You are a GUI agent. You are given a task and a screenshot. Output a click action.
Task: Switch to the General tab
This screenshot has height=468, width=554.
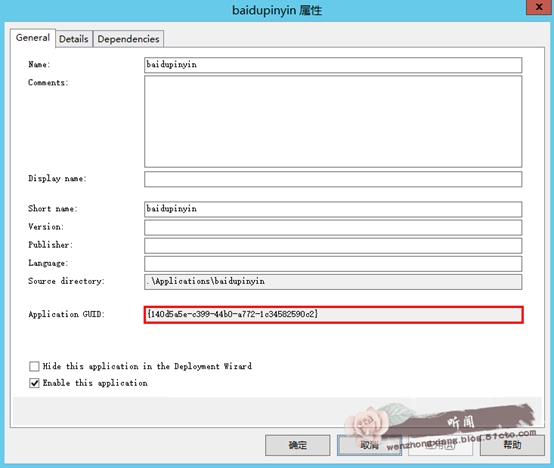pyautogui.click(x=33, y=38)
